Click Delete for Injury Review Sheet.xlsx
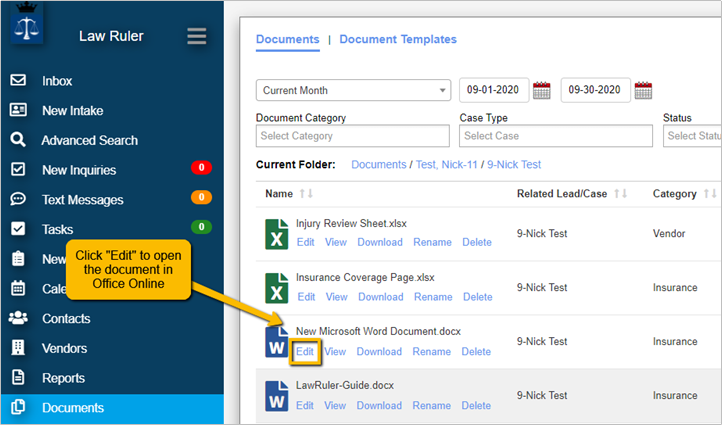722x425 pixels. coord(477,242)
